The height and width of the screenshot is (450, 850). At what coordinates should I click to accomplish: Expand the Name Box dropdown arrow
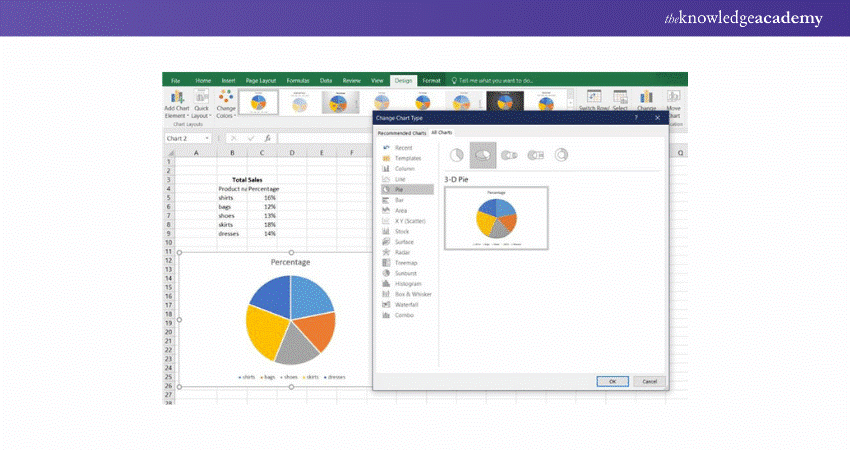pyautogui.click(x=207, y=138)
